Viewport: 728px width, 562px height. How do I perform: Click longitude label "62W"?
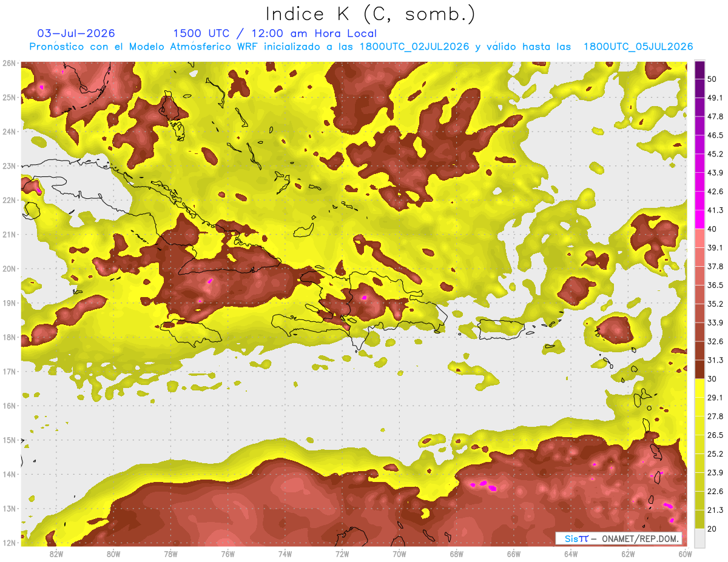click(x=628, y=554)
